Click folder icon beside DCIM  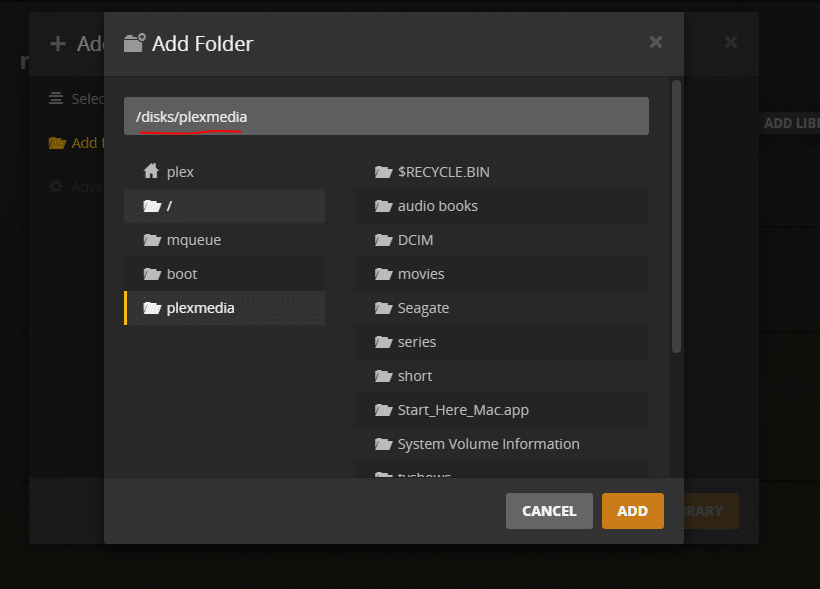[x=383, y=240]
